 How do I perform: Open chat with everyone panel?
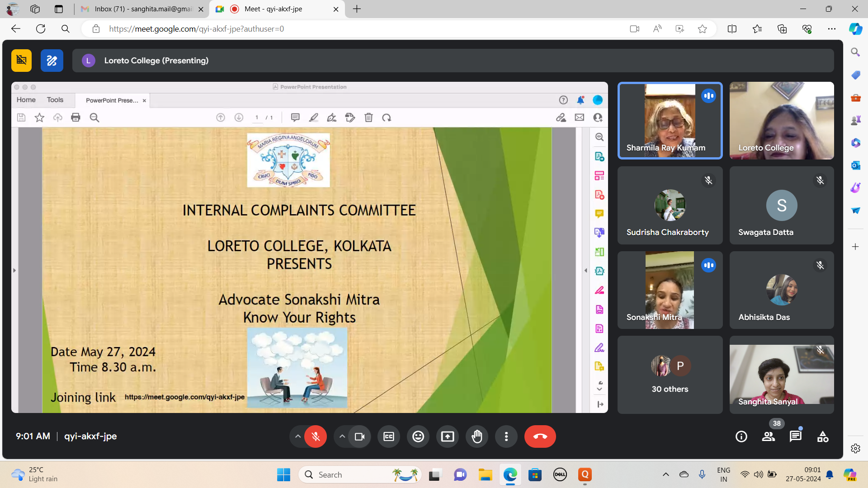(795, 436)
